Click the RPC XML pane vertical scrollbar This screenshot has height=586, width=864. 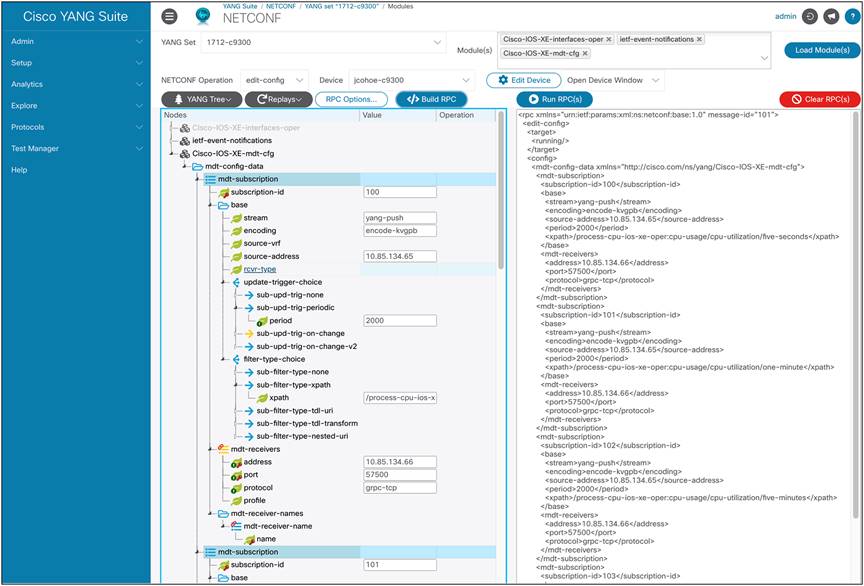pyautogui.click(x=856, y=314)
